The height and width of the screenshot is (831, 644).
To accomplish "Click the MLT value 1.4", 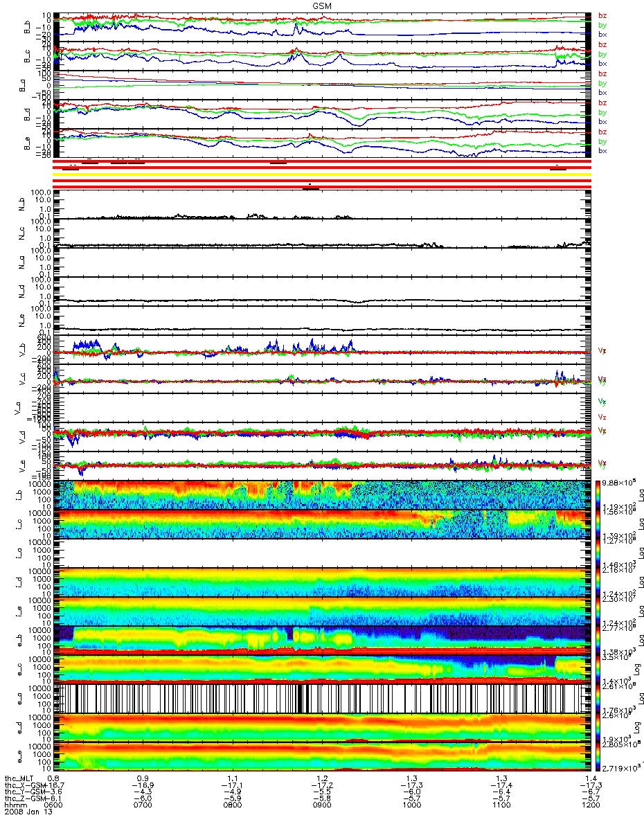I will click(592, 778).
